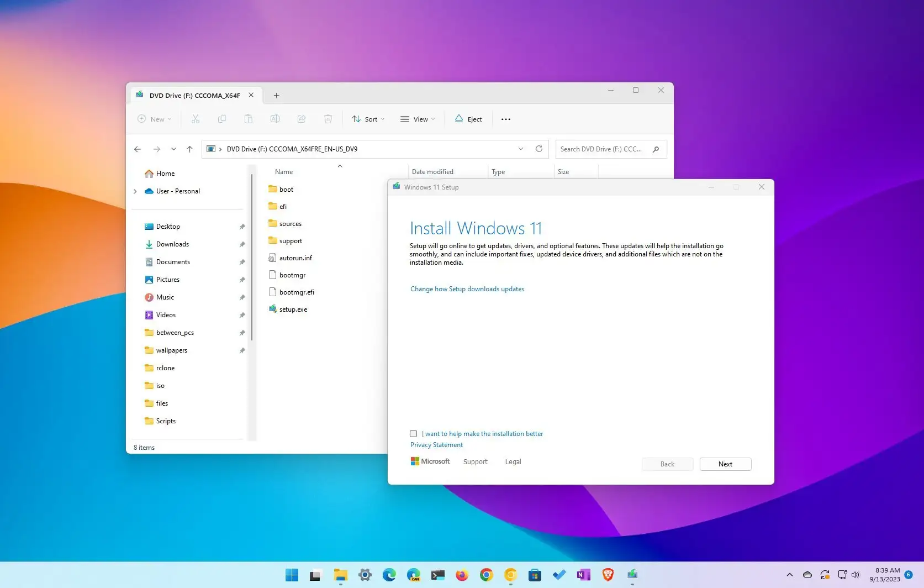Click the navigation pane scrollbar
The image size is (924, 588).
252,257
